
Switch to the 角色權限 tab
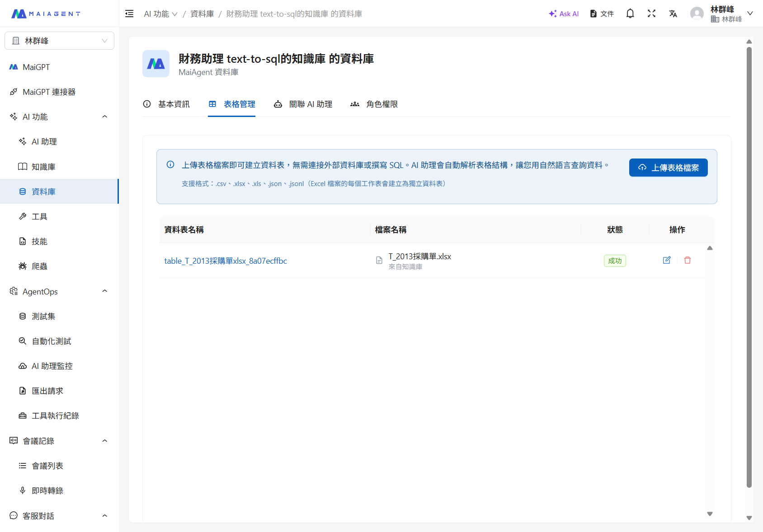click(x=382, y=104)
